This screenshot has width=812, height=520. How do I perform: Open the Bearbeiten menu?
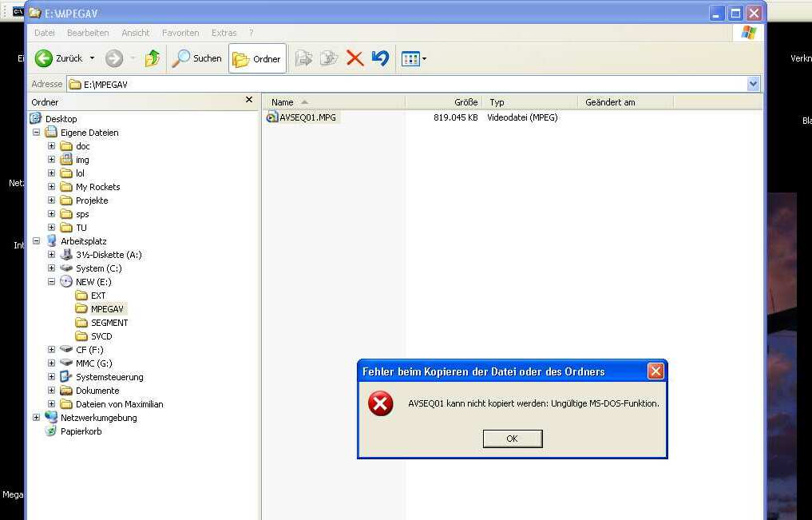coord(88,33)
